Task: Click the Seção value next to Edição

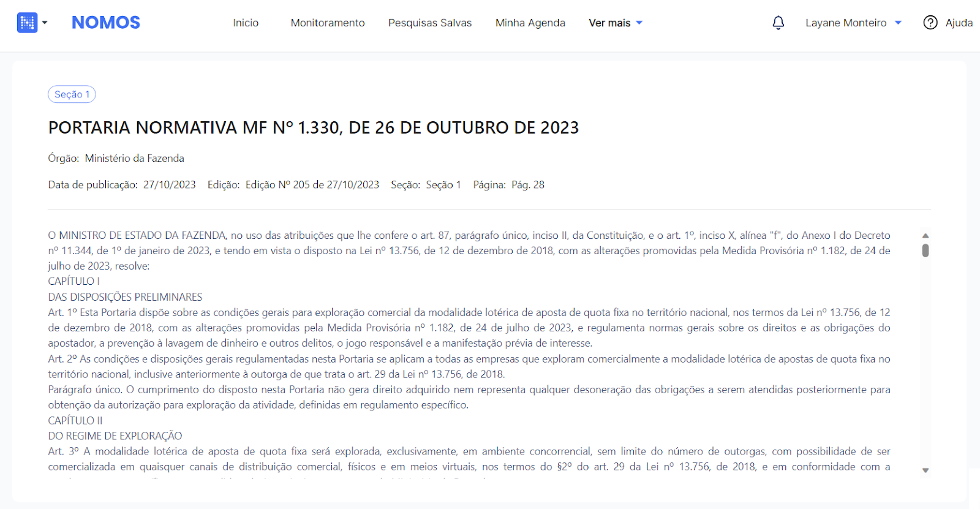Action: (x=443, y=184)
